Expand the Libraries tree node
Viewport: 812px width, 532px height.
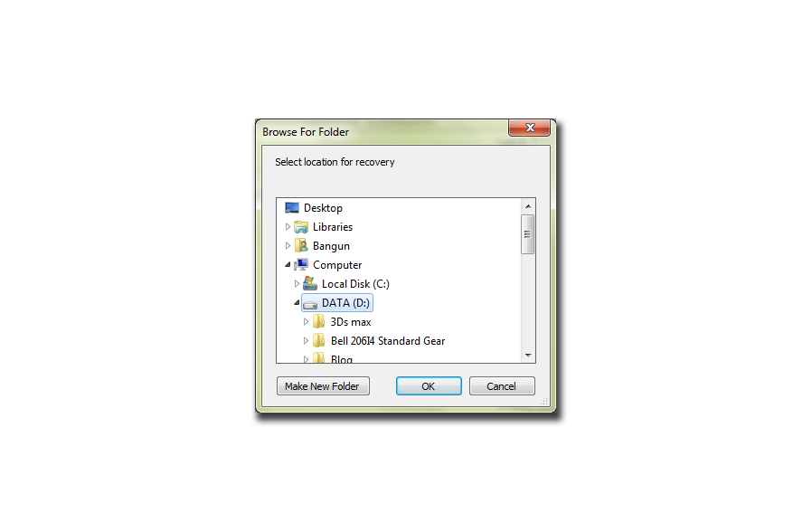(x=288, y=227)
